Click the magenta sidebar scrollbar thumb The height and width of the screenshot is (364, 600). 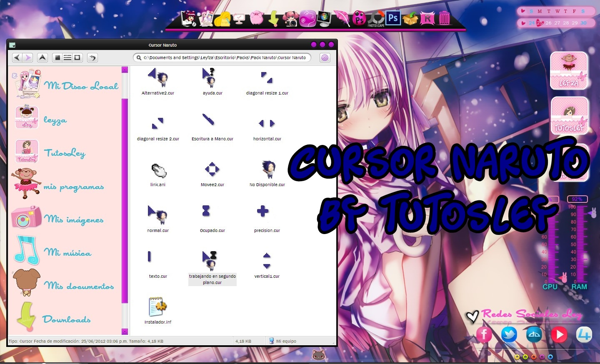point(125,200)
